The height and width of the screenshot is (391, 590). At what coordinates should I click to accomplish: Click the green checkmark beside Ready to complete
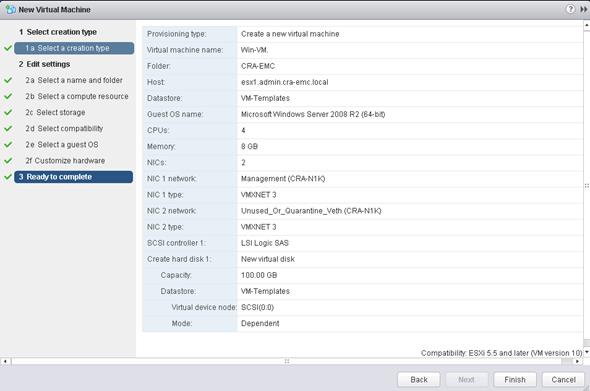[x=8, y=177]
